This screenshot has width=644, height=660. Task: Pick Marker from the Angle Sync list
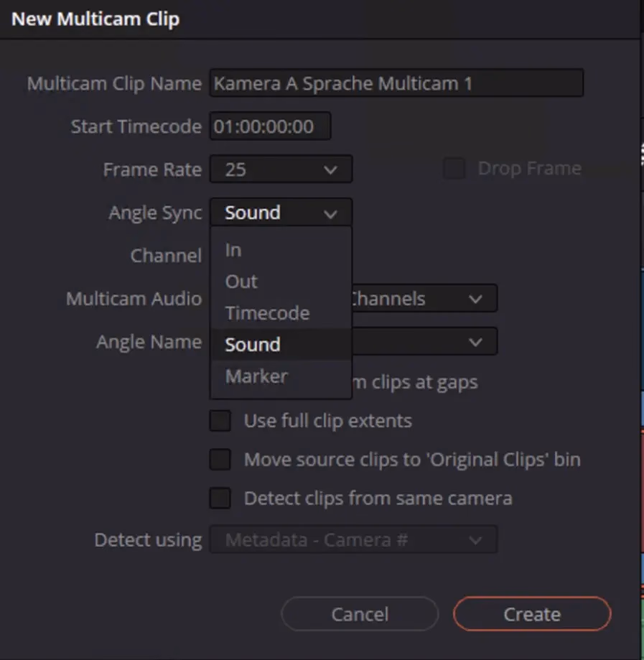click(x=281, y=376)
